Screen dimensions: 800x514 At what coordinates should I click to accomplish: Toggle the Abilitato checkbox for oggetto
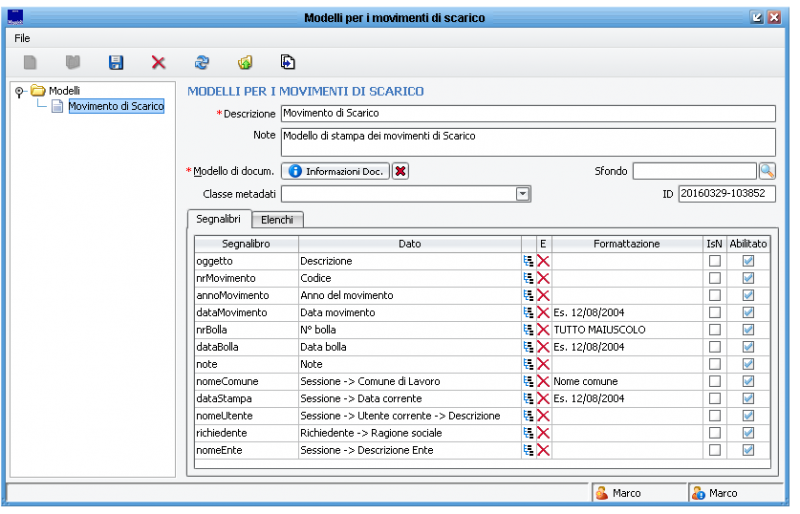(748, 261)
